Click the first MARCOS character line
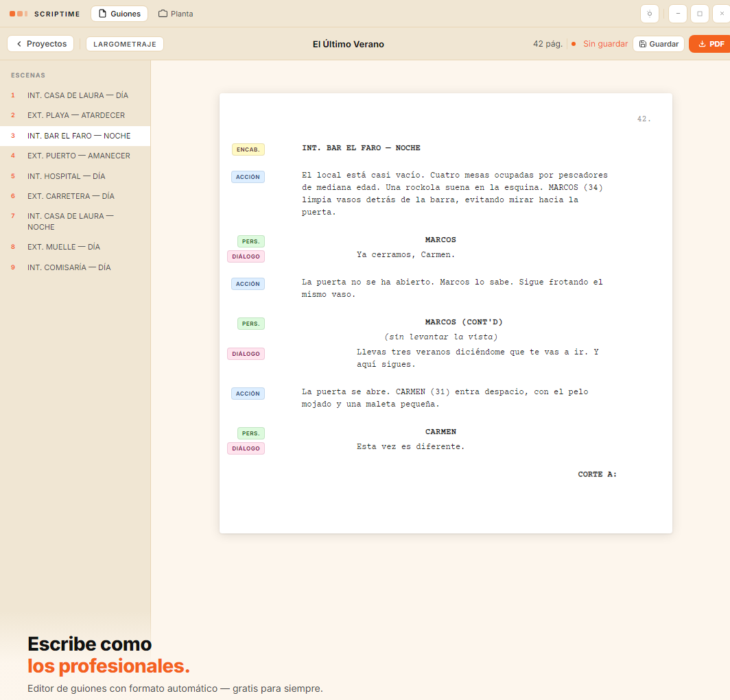This screenshot has height=700, width=730. 440,240
